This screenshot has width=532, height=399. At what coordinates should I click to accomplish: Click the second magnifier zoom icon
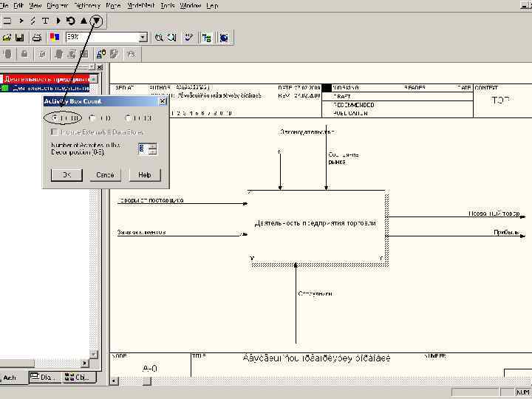(172, 38)
